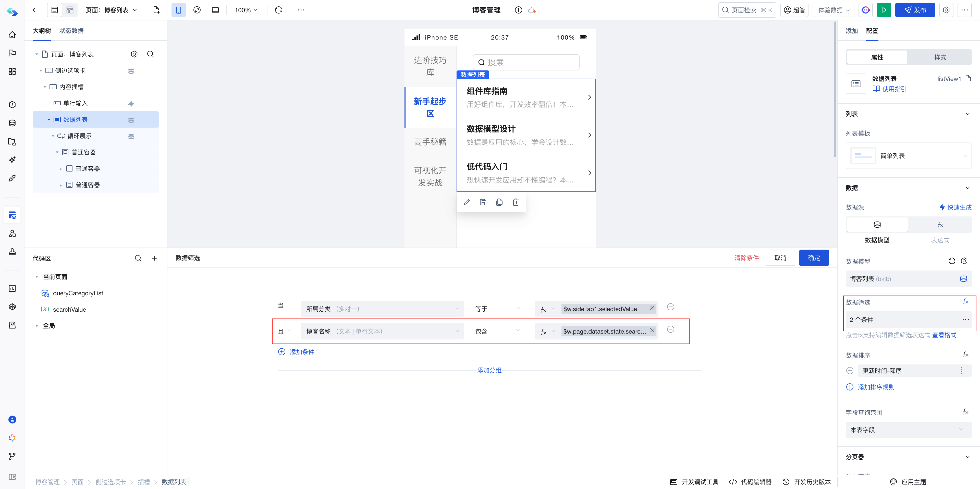
Task: Click 添加条件 to add a condition
Action: coord(296,352)
